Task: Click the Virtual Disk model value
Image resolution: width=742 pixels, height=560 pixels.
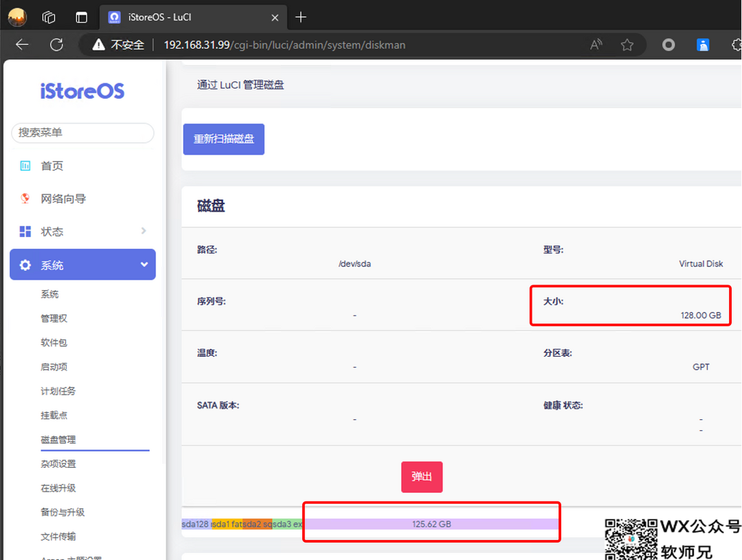Action: (x=701, y=264)
